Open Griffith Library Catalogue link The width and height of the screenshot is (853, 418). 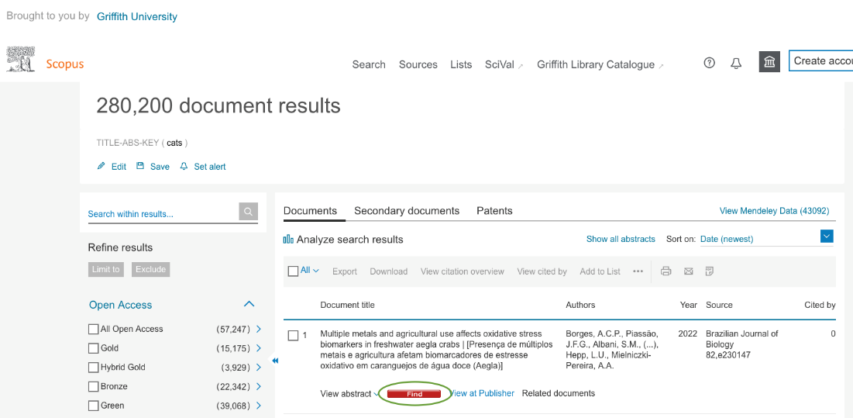point(600,65)
